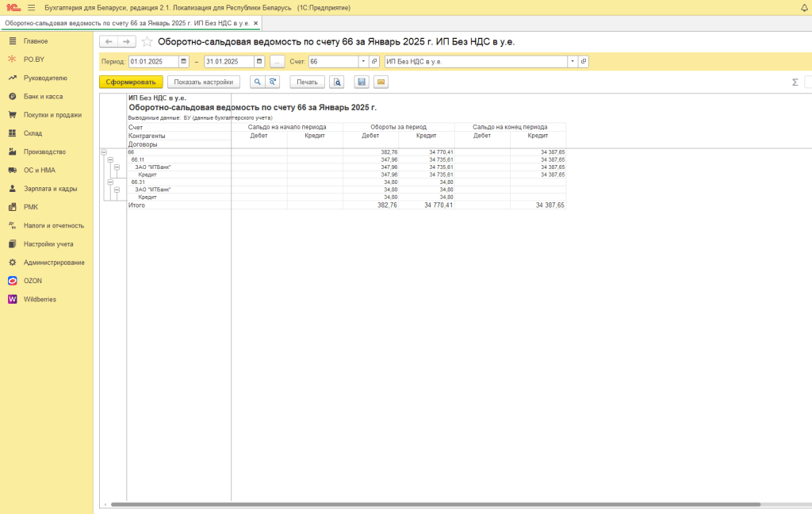Open Покупки и продажи section
Screen dimensions: 812x514
pos(52,115)
